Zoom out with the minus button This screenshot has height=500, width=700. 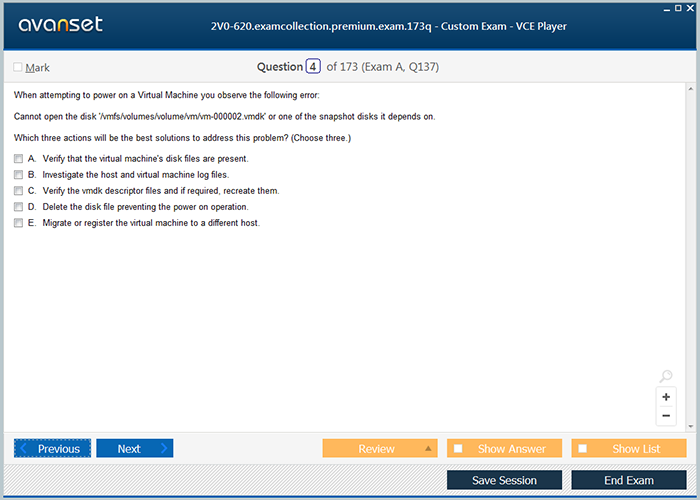(x=666, y=416)
